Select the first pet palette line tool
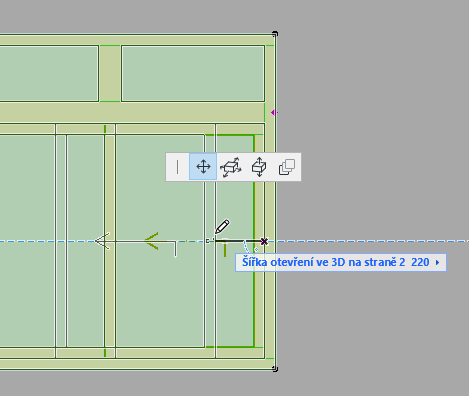The width and height of the screenshot is (469, 396). coord(177,167)
